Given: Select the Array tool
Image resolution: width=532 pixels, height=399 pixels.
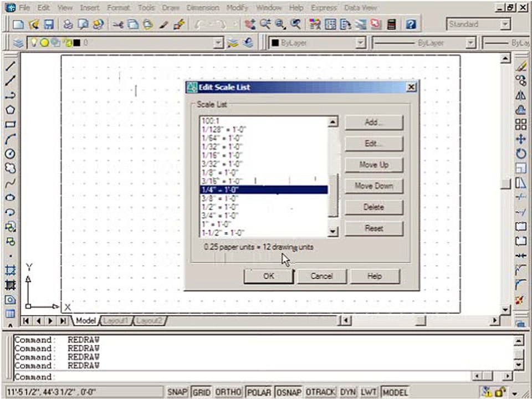Looking at the screenshot, I should (521, 124).
